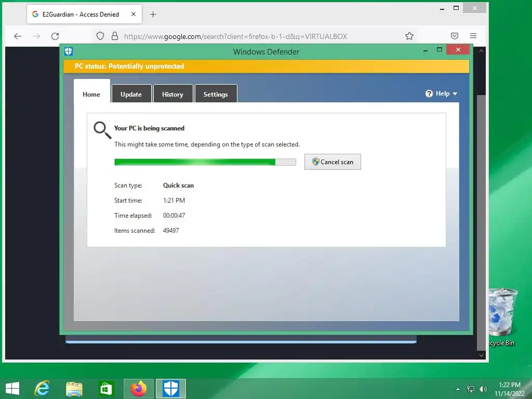Switch to Firefox in the taskbar
This screenshot has width=532, height=399.
[x=138, y=389]
